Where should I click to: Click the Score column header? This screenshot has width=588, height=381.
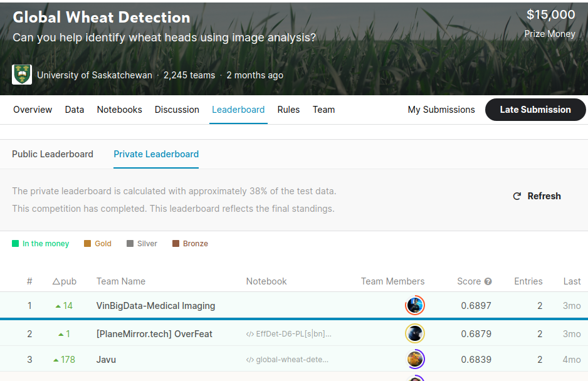tap(469, 281)
